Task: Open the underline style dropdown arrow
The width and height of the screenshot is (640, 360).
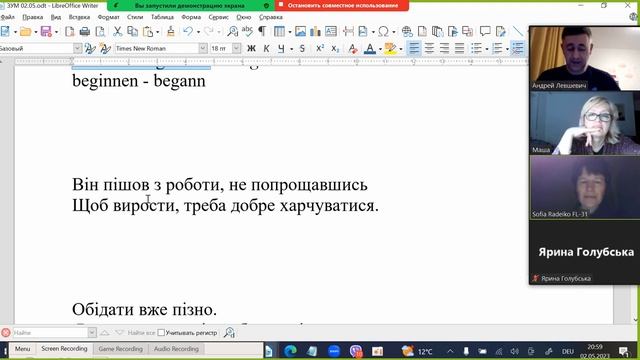Action: click(x=291, y=49)
